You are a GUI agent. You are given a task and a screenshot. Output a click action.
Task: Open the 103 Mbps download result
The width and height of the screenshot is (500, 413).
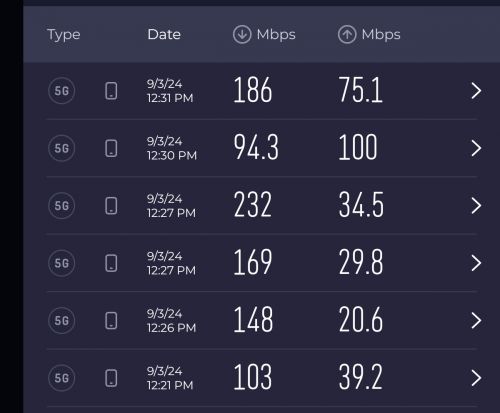pyautogui.click(x=253, y=377)
